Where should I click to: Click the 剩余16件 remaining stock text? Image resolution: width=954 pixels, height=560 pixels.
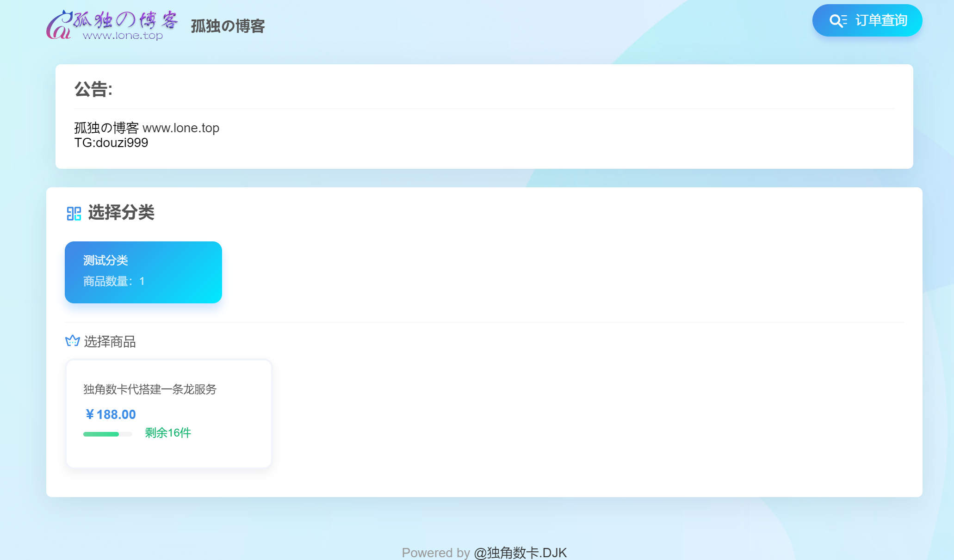pos(167,433)
